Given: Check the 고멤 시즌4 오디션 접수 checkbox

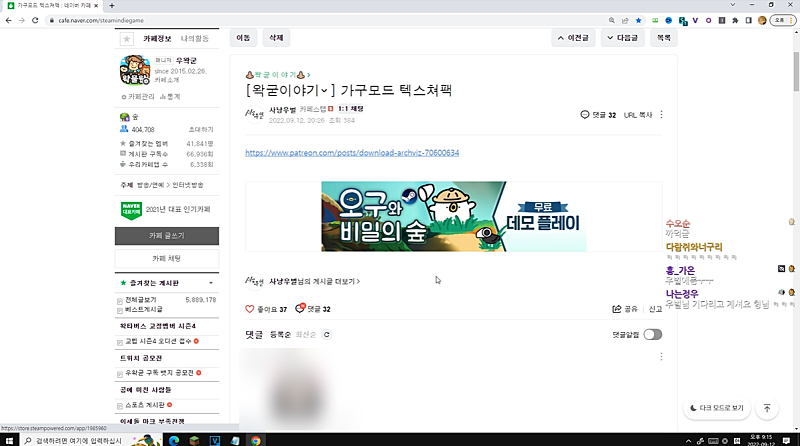Looking at the screenshot, I should [x=120, y=342].
